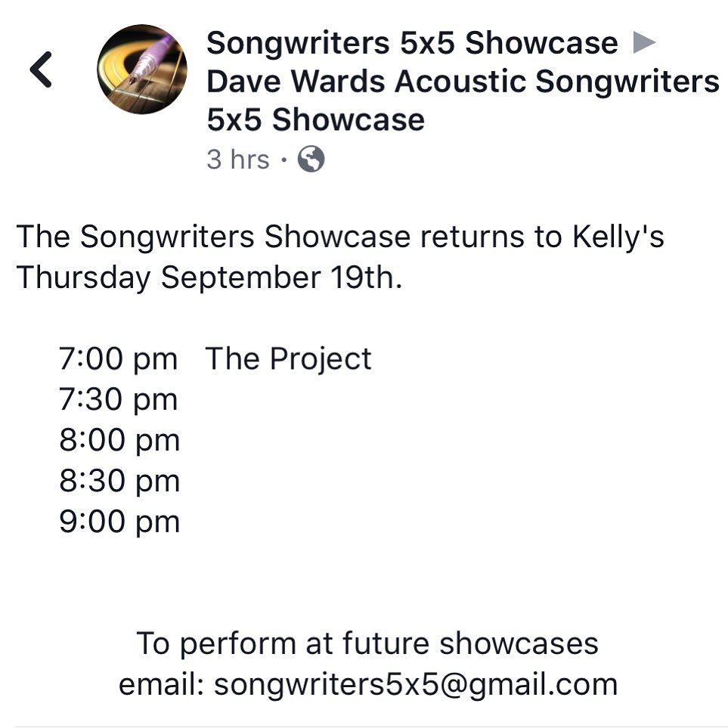The height and width of the screenshot is (728, 728).
Task: Open the Dave Wards Acoustic Songwriters group link
Action: click(x=462, y=82)
